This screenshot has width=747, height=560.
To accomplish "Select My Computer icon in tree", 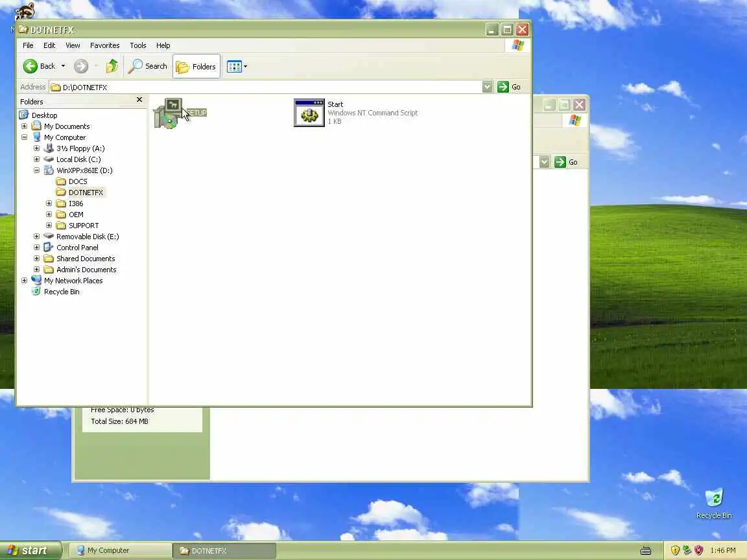I will point(36,137).
